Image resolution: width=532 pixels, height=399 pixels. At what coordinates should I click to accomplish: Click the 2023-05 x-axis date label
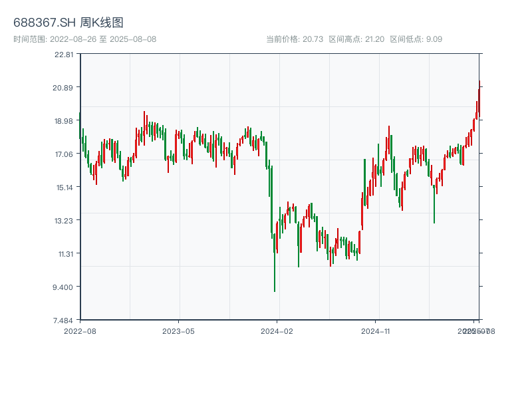coord(178,331)
